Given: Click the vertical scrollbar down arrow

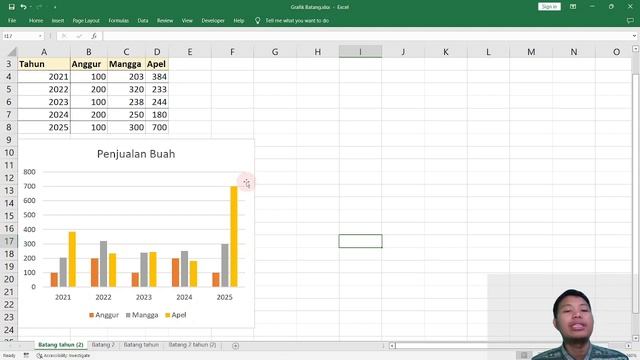Looking at the screenshot, I should point(636,338).
